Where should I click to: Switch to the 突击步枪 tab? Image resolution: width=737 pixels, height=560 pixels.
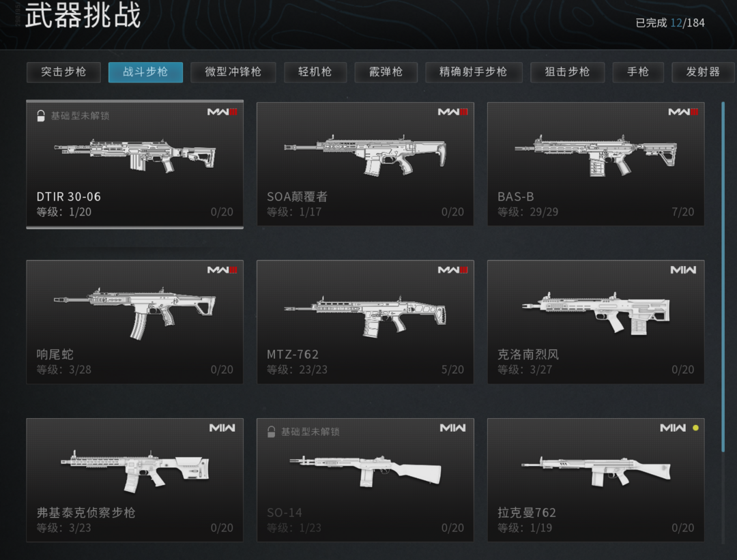tap(63, 72)
